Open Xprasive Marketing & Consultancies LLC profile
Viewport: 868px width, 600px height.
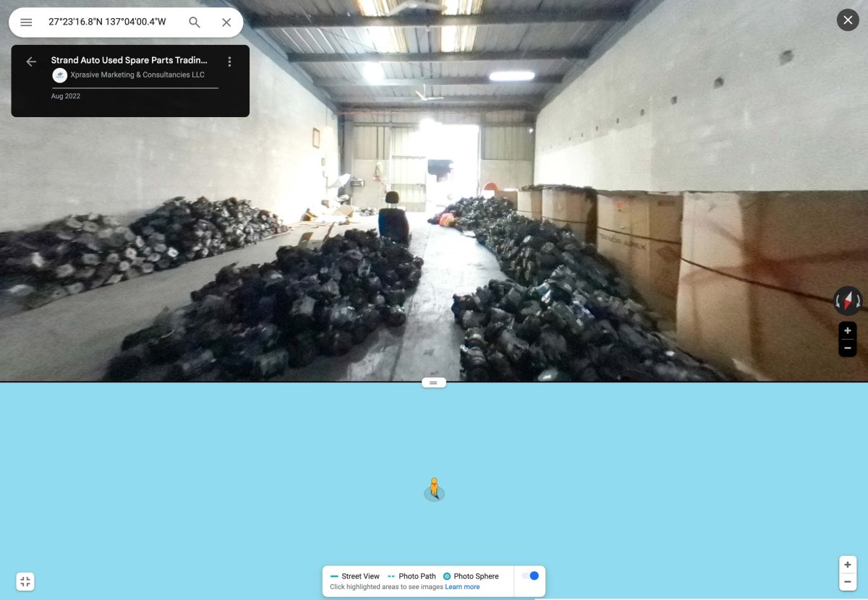pyautogui.click(x=137, y=75)
